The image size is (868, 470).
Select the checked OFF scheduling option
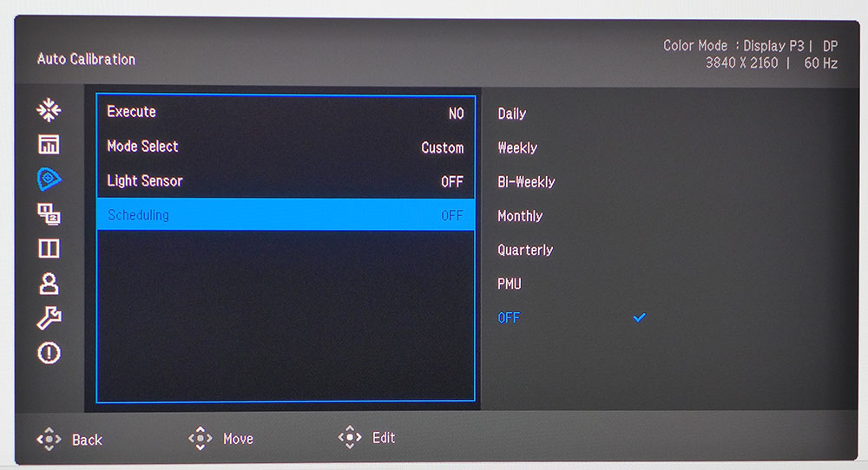tap(509, 318)
